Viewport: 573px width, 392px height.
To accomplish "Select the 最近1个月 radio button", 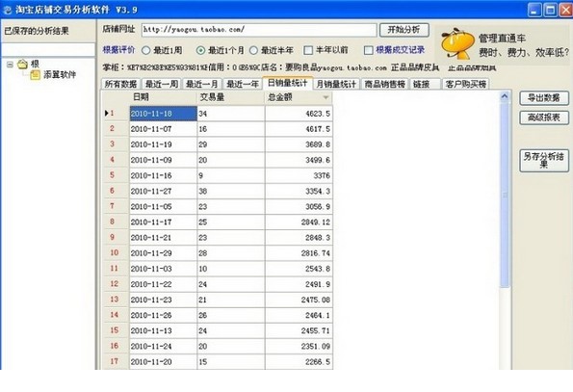I will (x=200, y=50).
